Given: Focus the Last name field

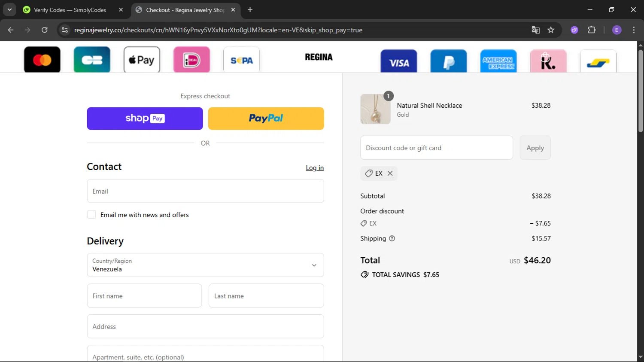Looking at the screenshot, I should (x=266, y=295).
